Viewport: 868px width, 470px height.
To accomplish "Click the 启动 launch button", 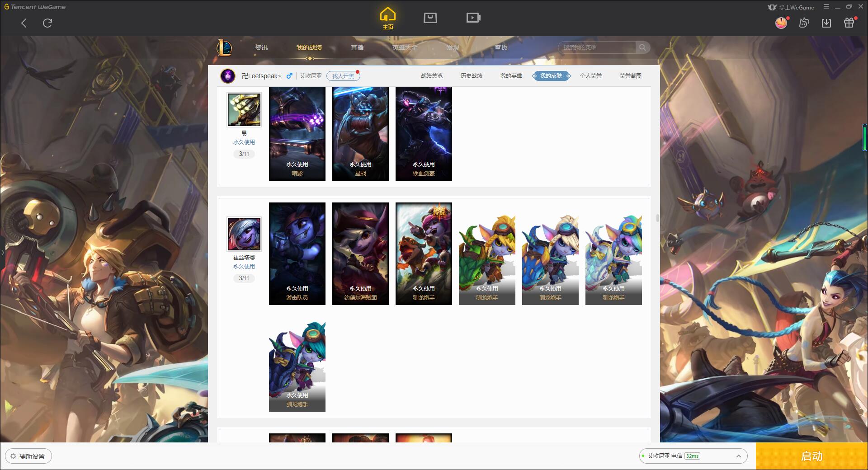I will pyautogui.click(x=811, y=456).
